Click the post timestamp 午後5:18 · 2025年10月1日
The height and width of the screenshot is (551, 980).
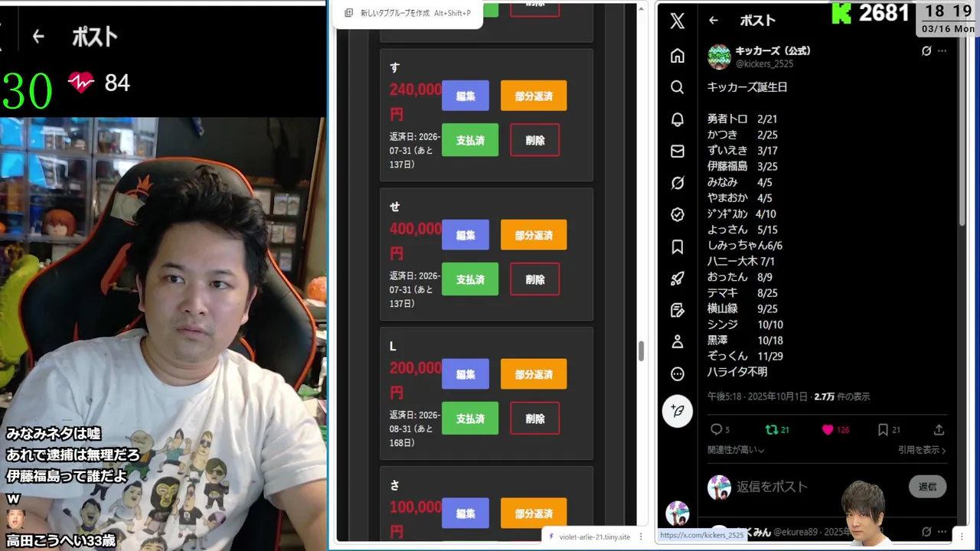(757, 396)
